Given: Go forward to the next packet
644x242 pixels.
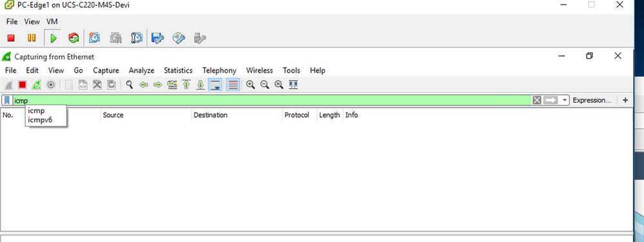Looking at the screenshot, I should [158, 85].
